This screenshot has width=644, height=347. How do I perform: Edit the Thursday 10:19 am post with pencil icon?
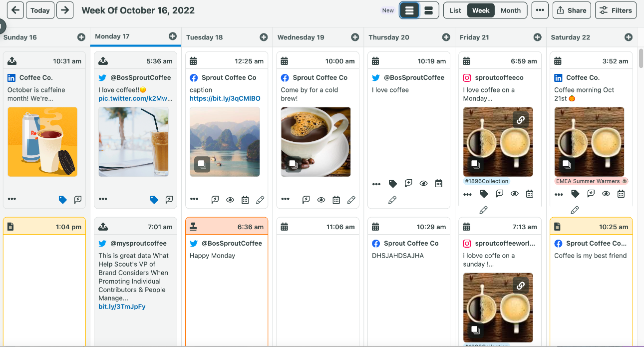coord(392,200)
